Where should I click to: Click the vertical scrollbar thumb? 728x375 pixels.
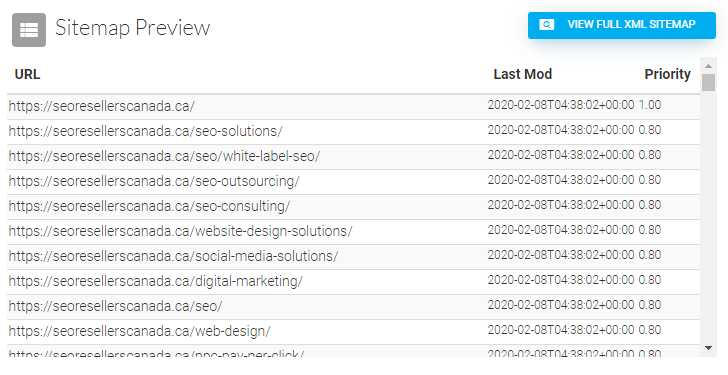(x=708, y=82)
